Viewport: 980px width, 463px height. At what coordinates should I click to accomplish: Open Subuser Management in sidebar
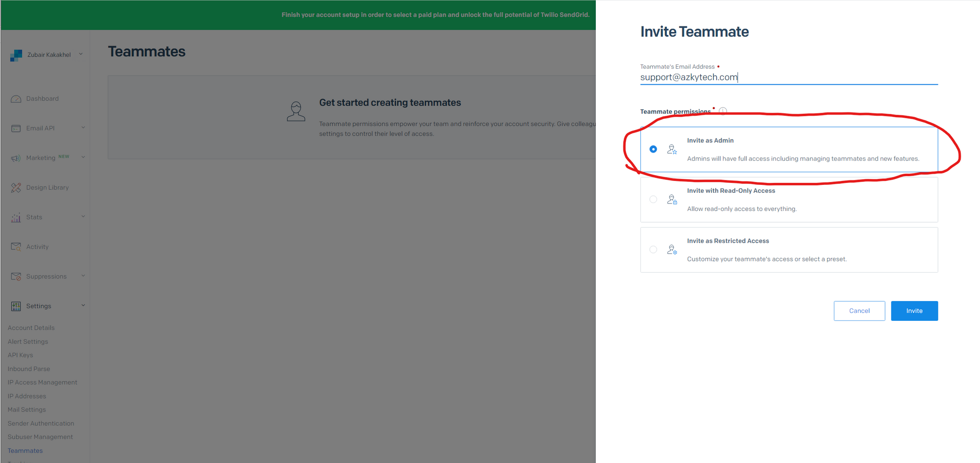pyautogui.click(x=40, y=437)
